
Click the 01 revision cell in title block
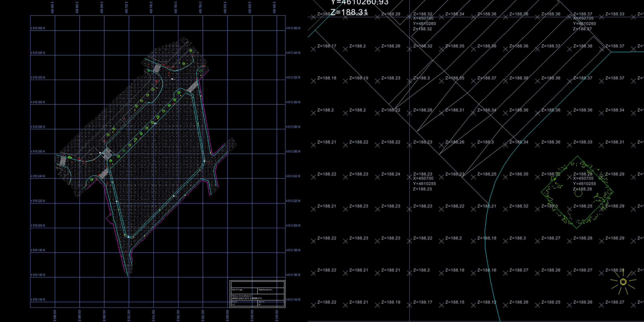click(x=260, y=304)
